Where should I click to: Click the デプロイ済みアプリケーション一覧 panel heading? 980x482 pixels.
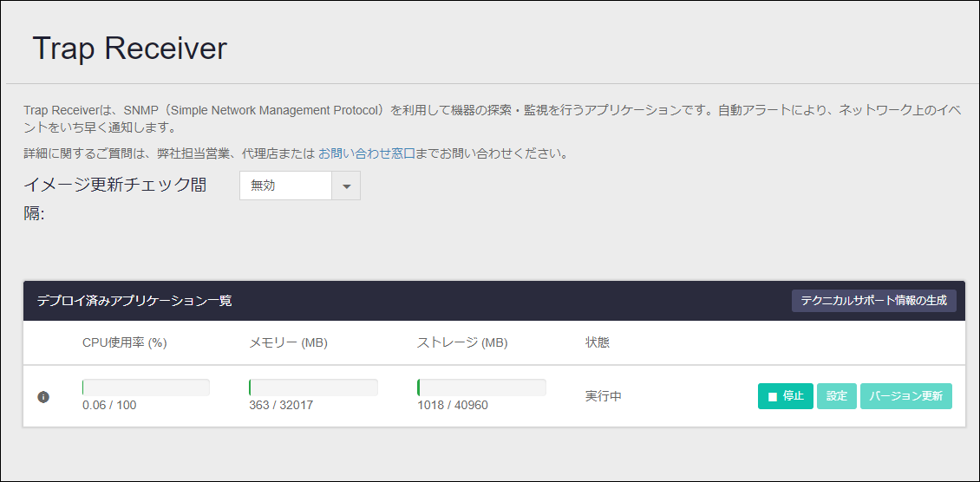[134, 301]
